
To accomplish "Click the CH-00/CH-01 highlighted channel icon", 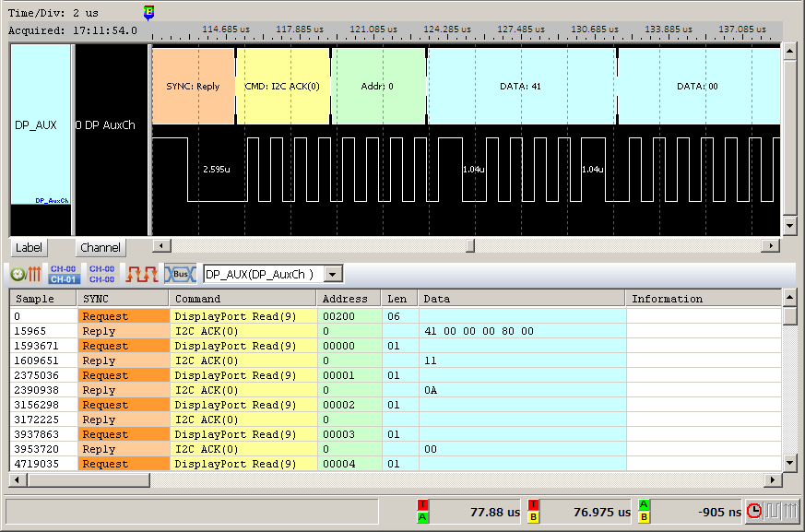I will pos(64,274).
